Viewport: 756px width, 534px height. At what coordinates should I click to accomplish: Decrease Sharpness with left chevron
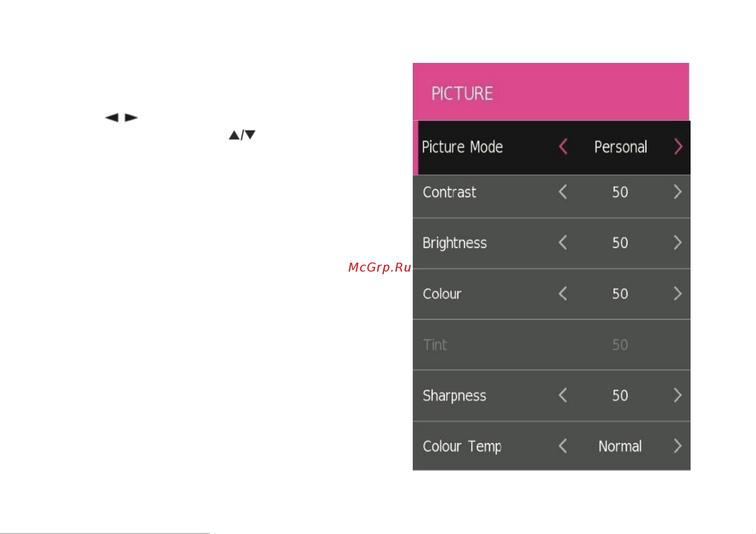click(x=563, y=395)
